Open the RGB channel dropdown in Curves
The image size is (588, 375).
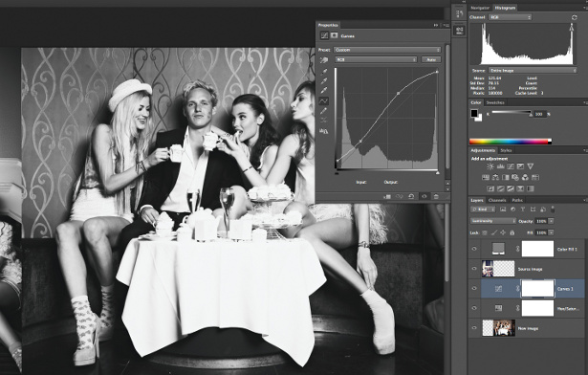click(x=376, y=59)
